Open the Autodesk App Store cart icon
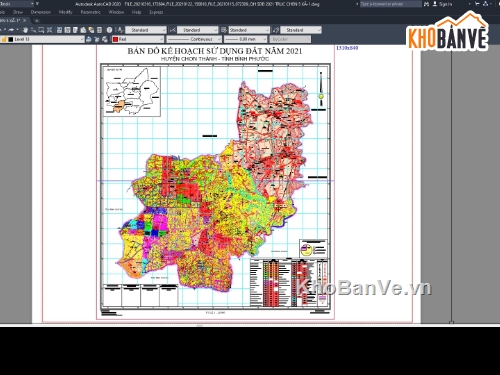The height and width of the screenshot is (375, 500). pyautogui.click(x=477, y=4)
